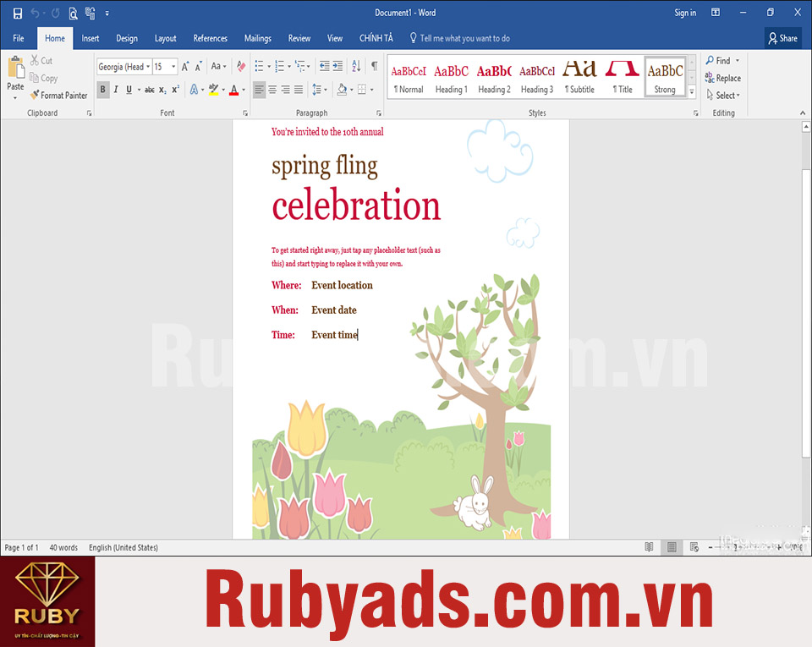This screenshot has height=647, width=812.
Task: Open the Mailings ribbon tab
Action: [x=257, y=38]
